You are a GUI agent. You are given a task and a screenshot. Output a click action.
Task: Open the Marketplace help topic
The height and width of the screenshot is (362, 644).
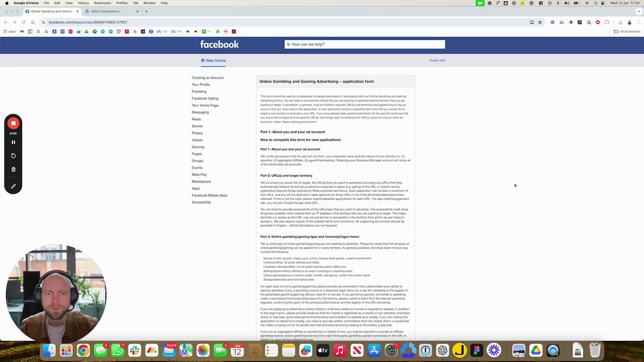[201, 182]
